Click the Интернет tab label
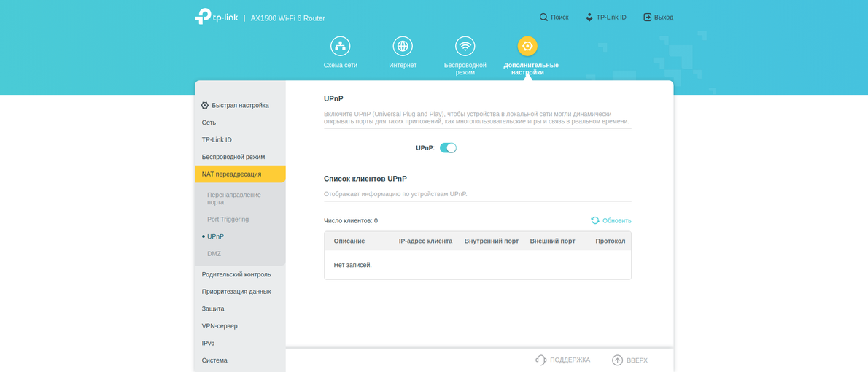This screenshot has width=868, height=372. pyautogui.click(x=403, y=66)
